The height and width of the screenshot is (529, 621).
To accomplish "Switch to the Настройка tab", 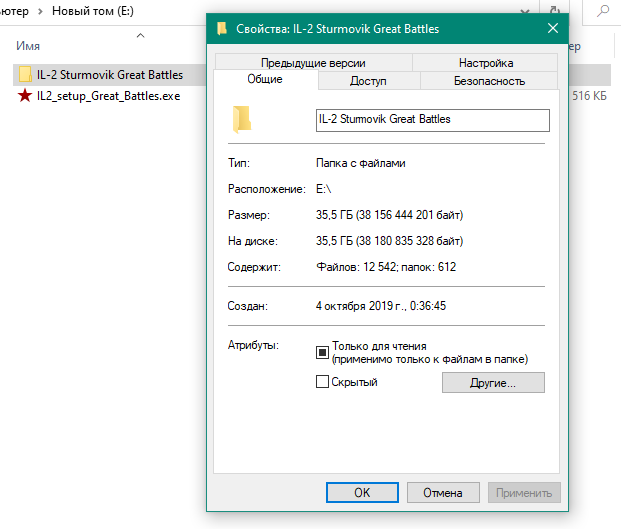I will (x=486, y=63).
